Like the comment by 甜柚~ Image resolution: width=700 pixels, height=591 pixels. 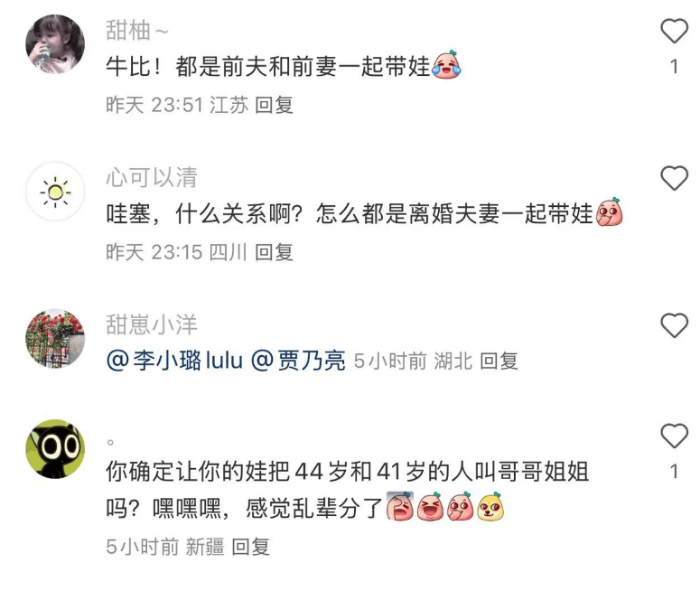tap(674, 32)
